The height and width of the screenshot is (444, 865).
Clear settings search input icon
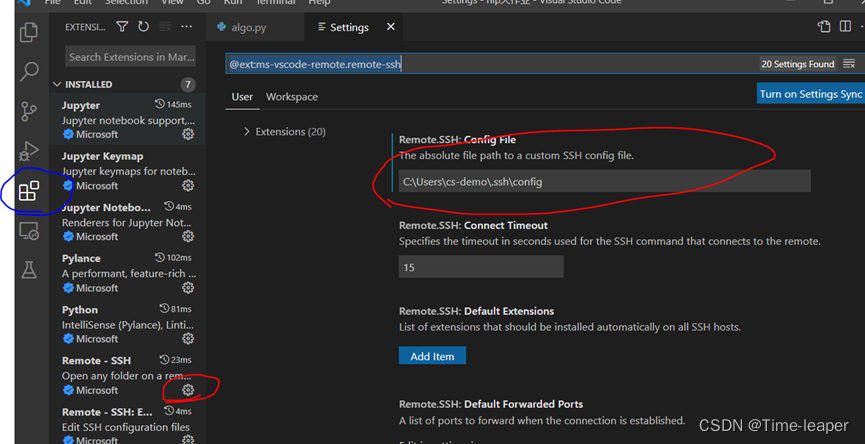pyautogui.click(x=849, y=64)
